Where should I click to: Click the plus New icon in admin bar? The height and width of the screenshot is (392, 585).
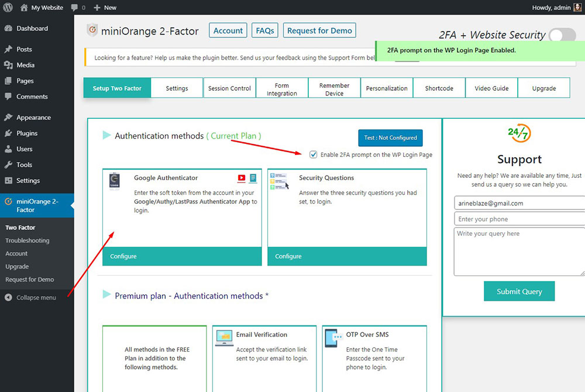[97, 8]
